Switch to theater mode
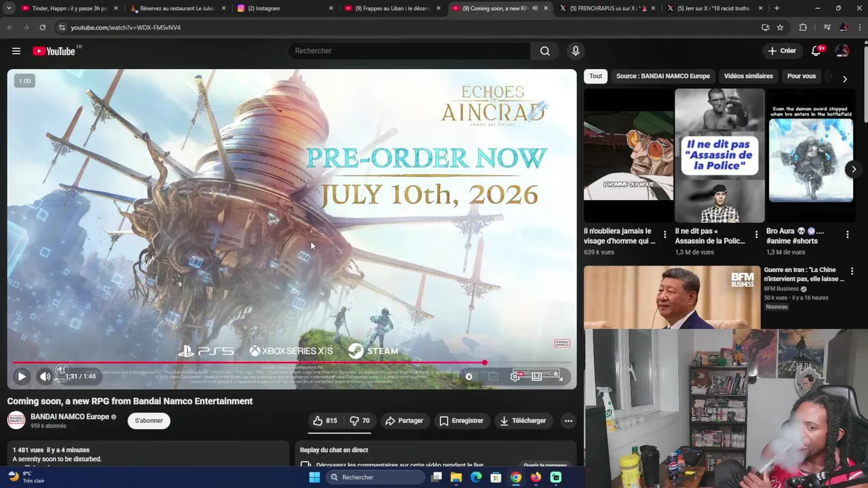The height and width of the screenshot is (488, 868). coord(536,377)
